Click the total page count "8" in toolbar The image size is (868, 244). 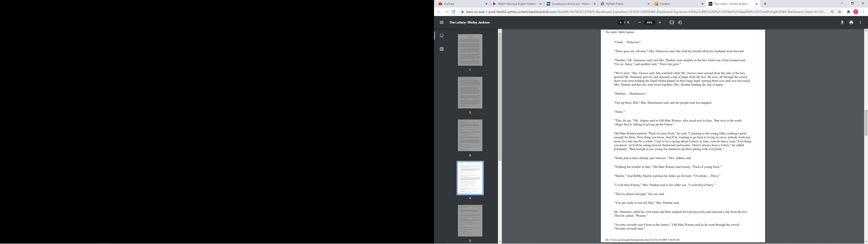tap(628, 23)
